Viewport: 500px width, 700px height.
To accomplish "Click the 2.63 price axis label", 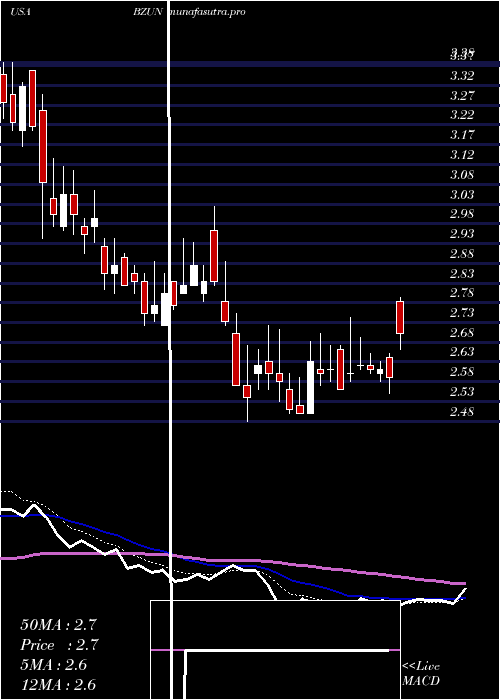I will coord(462,352).
